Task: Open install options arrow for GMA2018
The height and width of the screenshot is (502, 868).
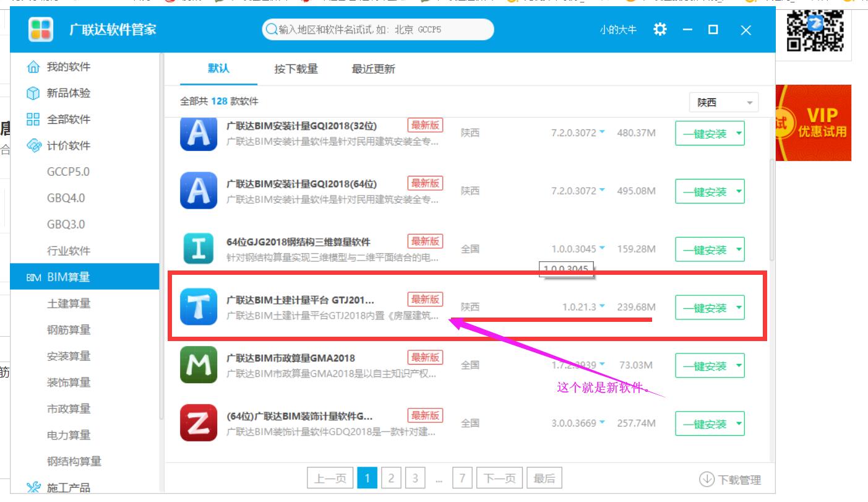Action: 739,366
